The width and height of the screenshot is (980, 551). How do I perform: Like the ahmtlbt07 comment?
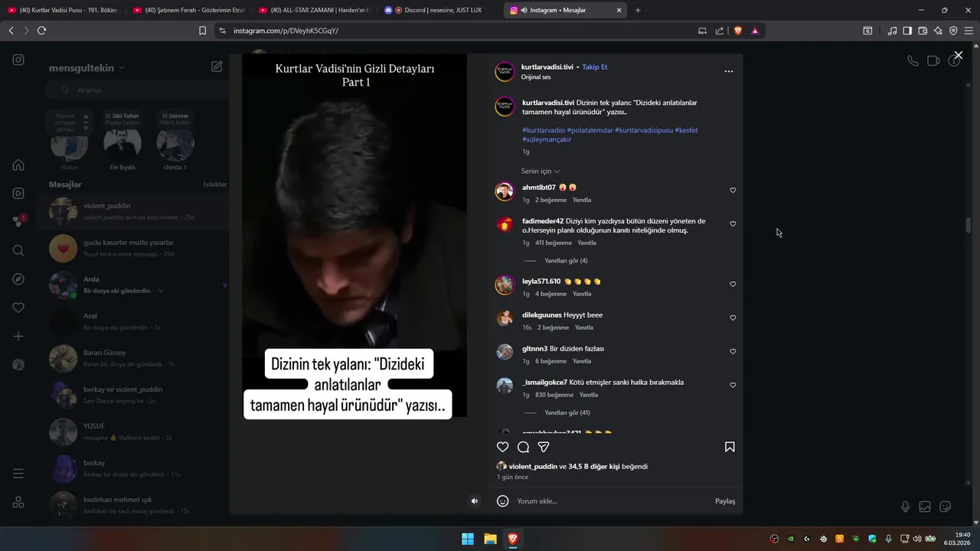pos(733,191)
